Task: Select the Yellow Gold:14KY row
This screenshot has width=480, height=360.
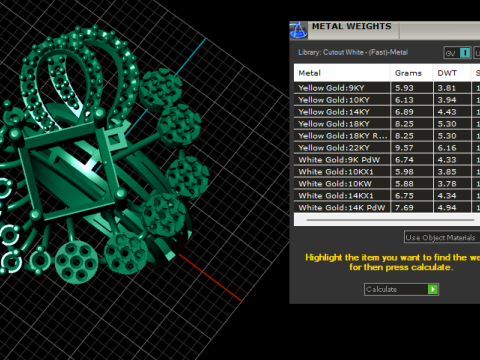Action: (x=387, y=112)
